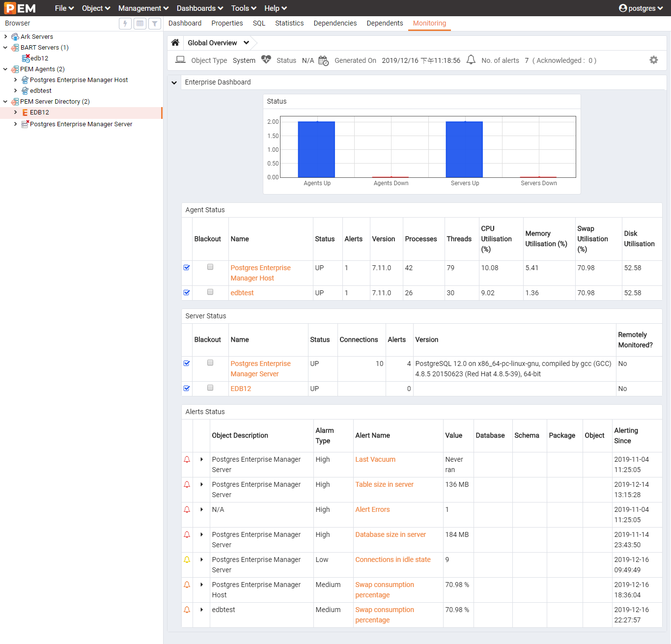Image resolution: width=671 pixels, height=644 pixels.
Task: Click the Query Tool lightning icon in Browser
Action: pyautogui.click(x=125, y=24)
